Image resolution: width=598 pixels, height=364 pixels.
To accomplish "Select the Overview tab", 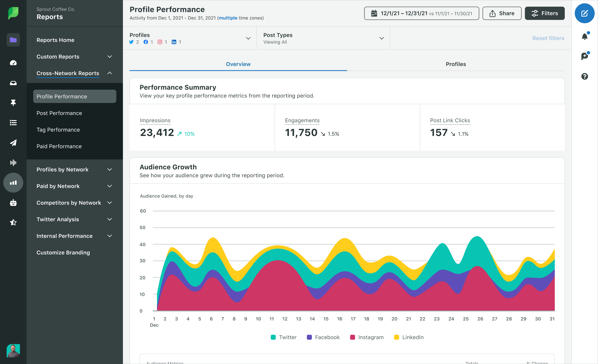I will (x=238, y=64).
